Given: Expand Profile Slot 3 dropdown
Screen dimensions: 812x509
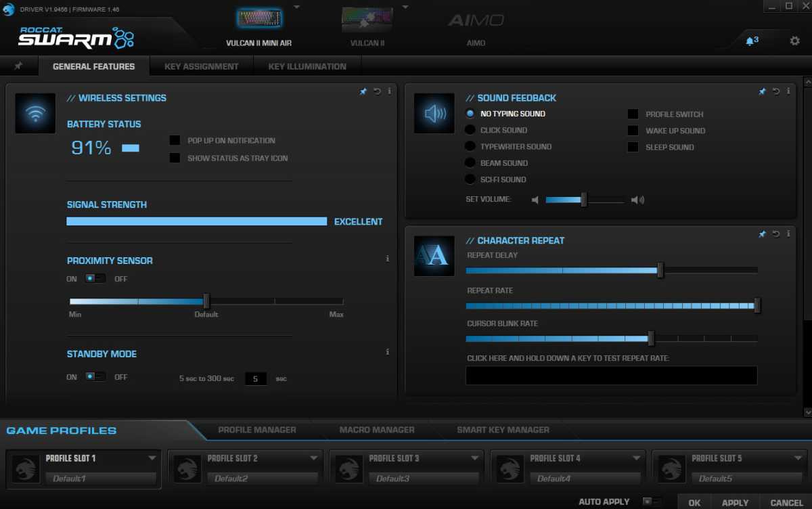Looking at the screenshot, I should [476, 458].
